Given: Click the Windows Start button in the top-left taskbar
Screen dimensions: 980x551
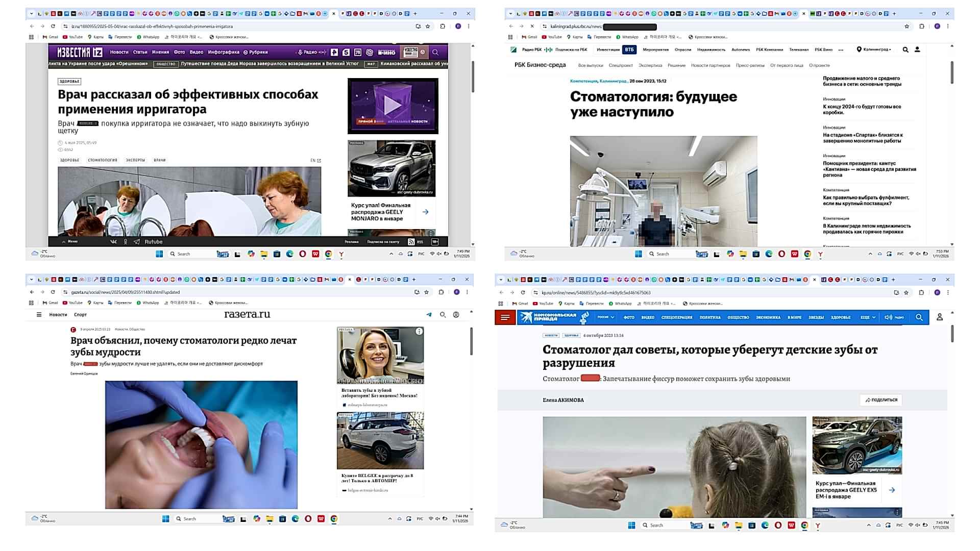Looking at the screenshot, I should [159, 254].
